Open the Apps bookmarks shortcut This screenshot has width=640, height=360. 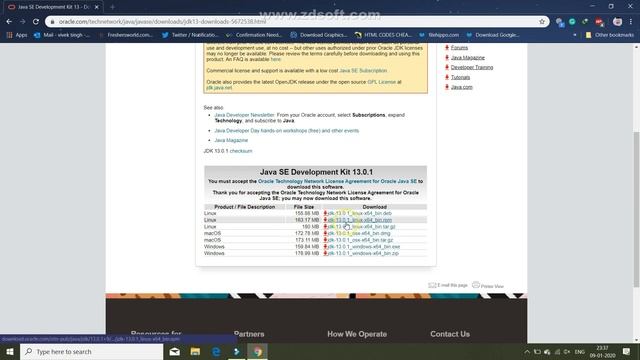point(17,35)
